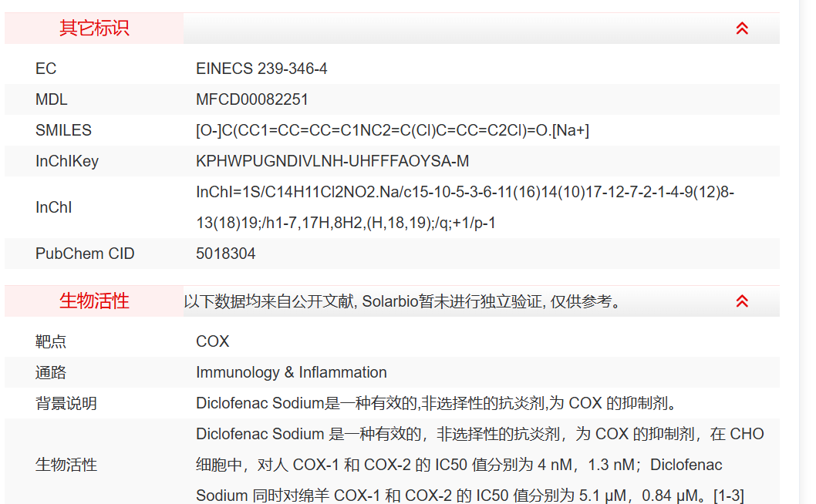
Task: Click the Solarbio disclaimer text
Action: point(403,301)
